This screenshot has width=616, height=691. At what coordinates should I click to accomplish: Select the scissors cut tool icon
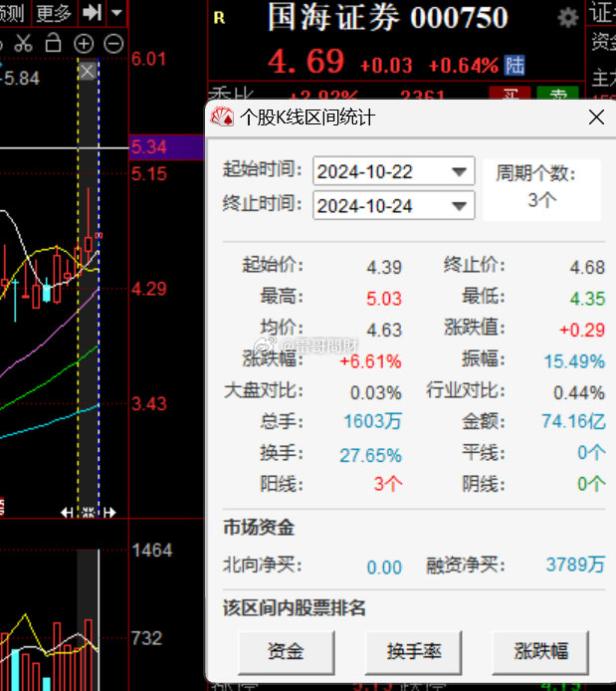point(23,44)
